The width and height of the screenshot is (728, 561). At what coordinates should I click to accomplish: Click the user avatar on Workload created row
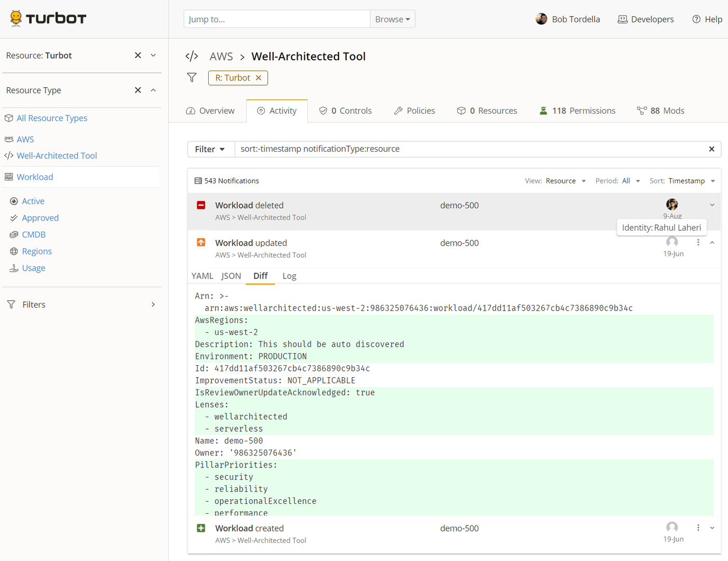(672, 528)
